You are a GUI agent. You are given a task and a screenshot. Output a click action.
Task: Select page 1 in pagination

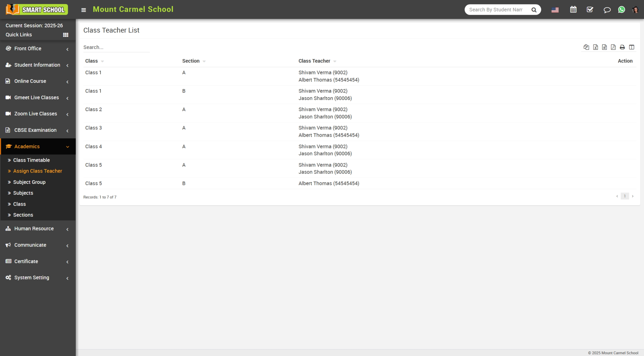pyautogui.click(x=625, y=196)
